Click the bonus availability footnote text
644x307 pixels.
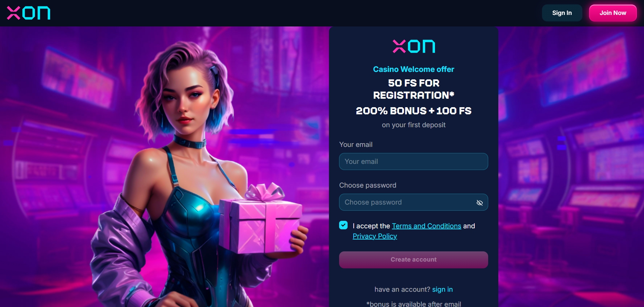tap(414, 304)
